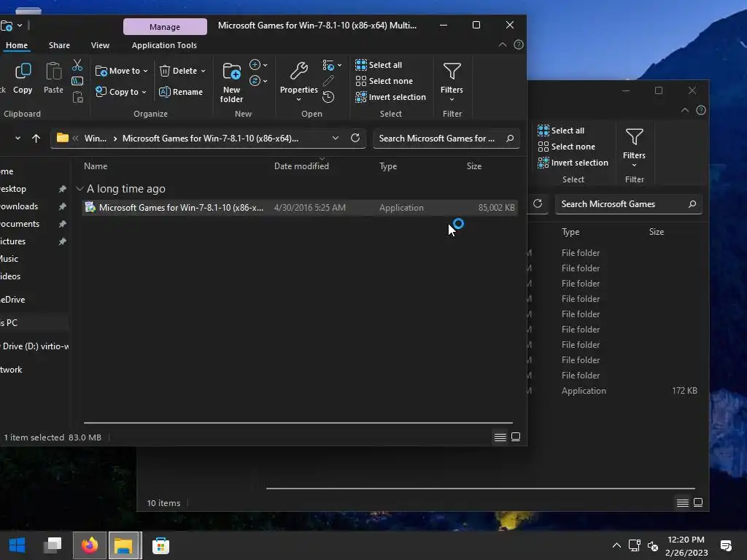The image size is (747, 560).
Task: Open the notification center icon
Action: [727, 545]
